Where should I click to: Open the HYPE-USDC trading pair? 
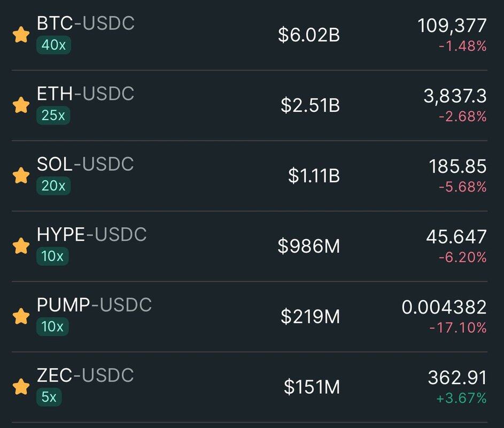[91, 234]
